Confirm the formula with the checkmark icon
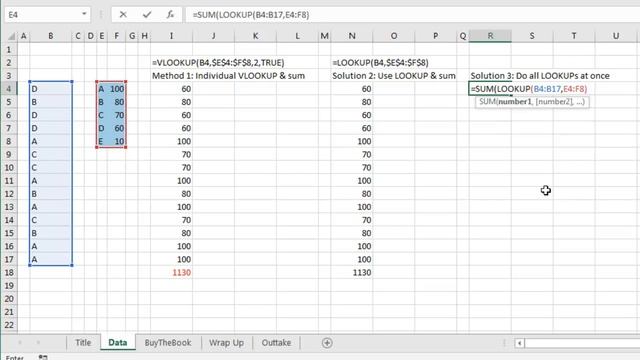The image size is (640, 360). pyautogui.click(x=147, y=15)
